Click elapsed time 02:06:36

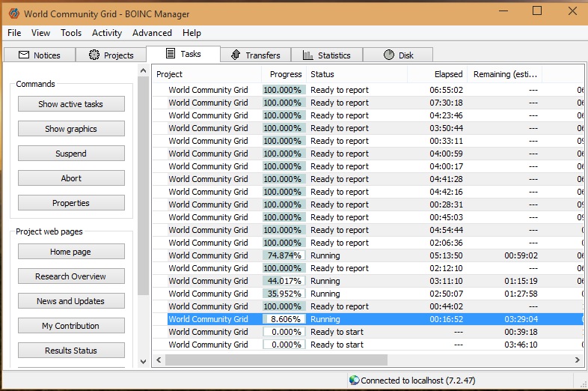pos(447,243)
